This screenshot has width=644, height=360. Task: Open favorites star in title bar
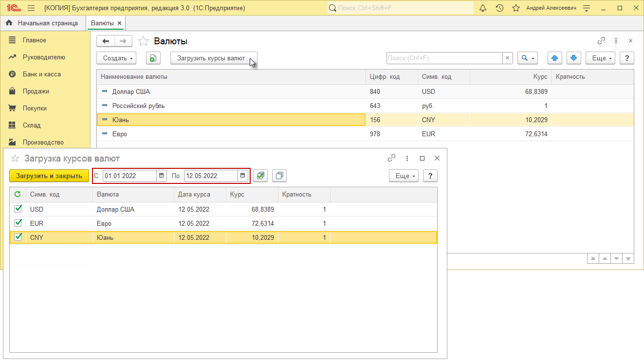tap(516, 8)
